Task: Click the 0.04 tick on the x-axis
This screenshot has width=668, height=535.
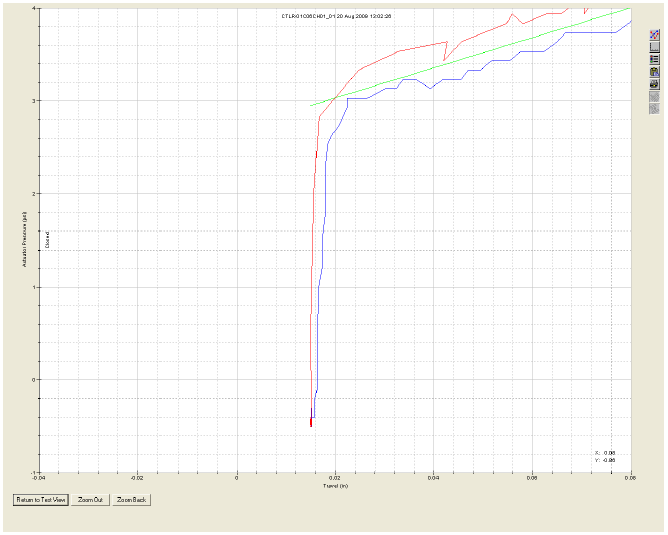Action: [x=433, y=478]
